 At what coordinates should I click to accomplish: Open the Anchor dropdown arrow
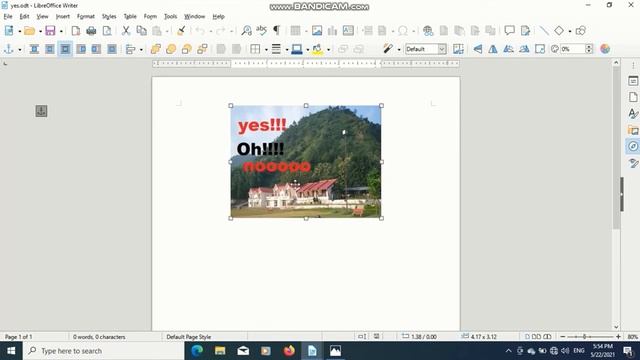tap(19, 50)
